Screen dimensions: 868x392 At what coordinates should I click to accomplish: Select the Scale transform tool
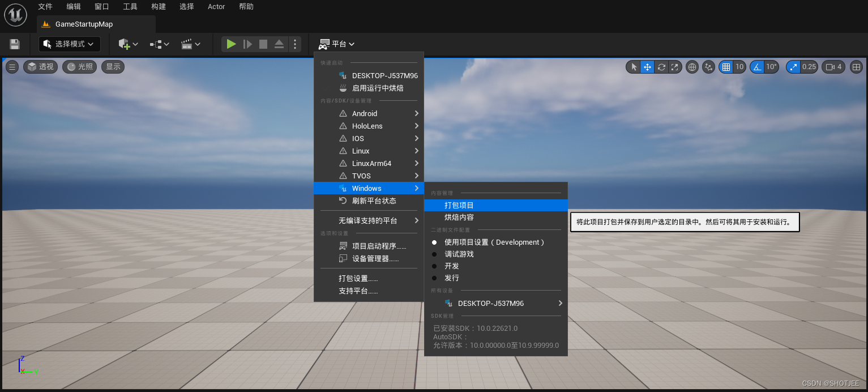(x=674, y=67)
